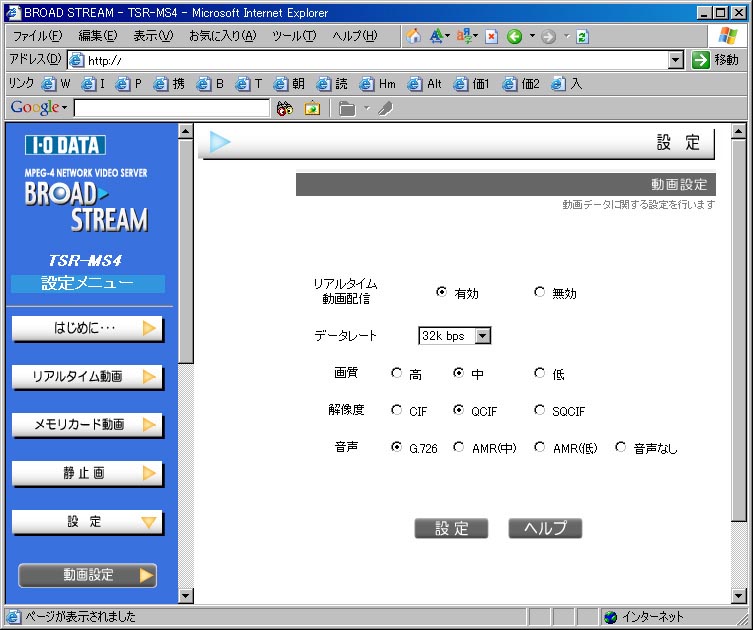Open the Forward history dropdown arrow
The width and height of the screenshot is (753, 630).
click(567, 36)
